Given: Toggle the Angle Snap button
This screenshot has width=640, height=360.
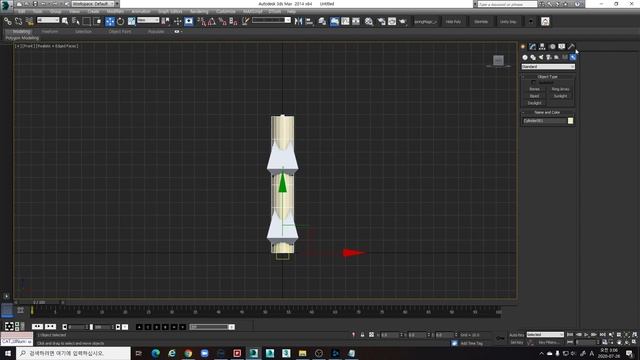Looking at the screenshot, I should pyautogui.click(x=212, y=21).
